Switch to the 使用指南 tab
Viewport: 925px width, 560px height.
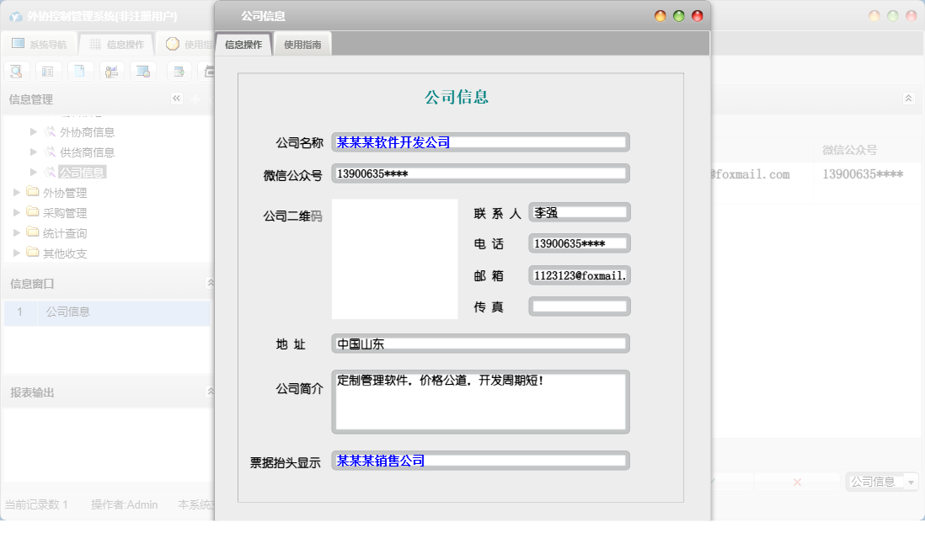302,42
